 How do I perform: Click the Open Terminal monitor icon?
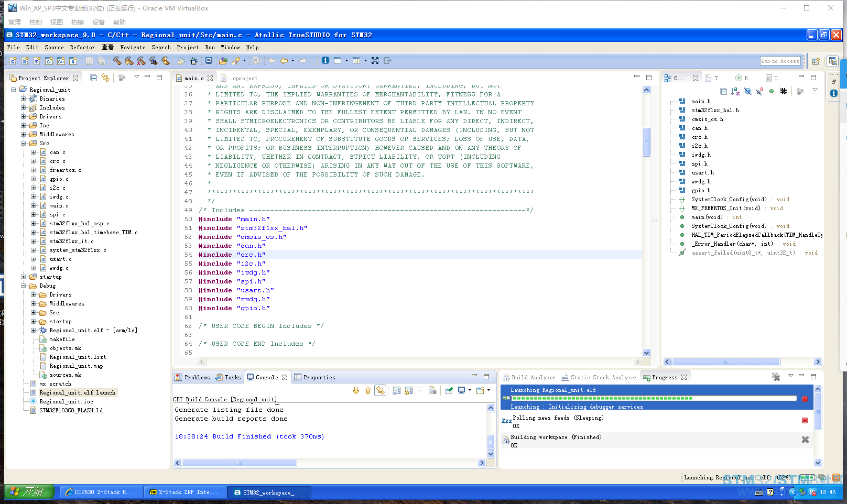(209, 61)
